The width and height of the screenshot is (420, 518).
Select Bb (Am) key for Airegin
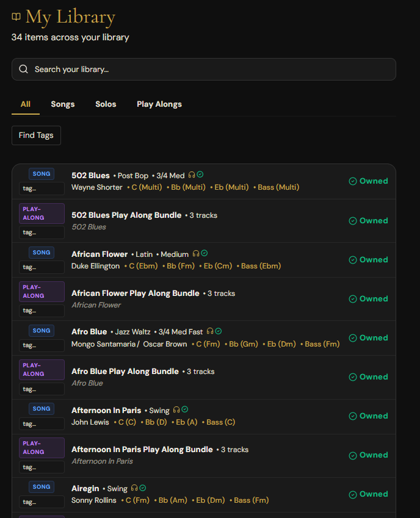click(x=173, y=500)
